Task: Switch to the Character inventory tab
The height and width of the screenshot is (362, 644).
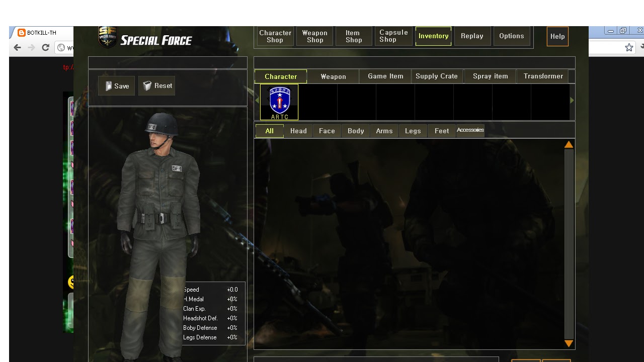Action: [281, 76]
